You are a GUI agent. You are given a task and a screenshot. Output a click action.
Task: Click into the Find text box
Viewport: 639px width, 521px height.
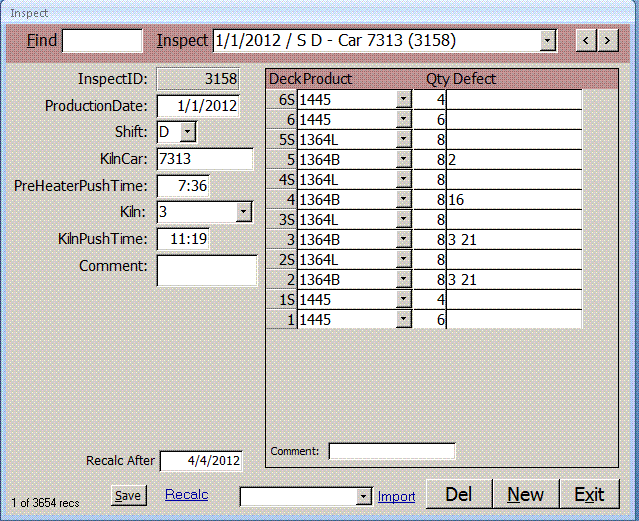coord(103,40)
